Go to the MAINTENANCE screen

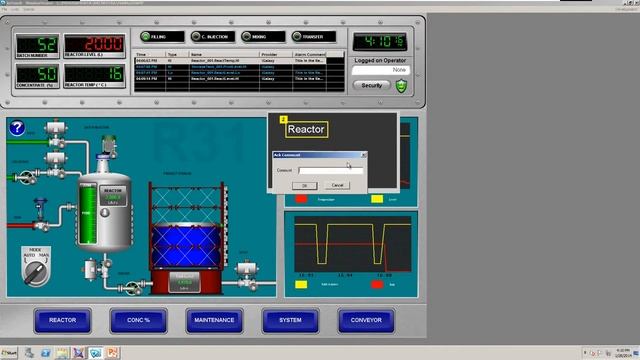(214, 320)
